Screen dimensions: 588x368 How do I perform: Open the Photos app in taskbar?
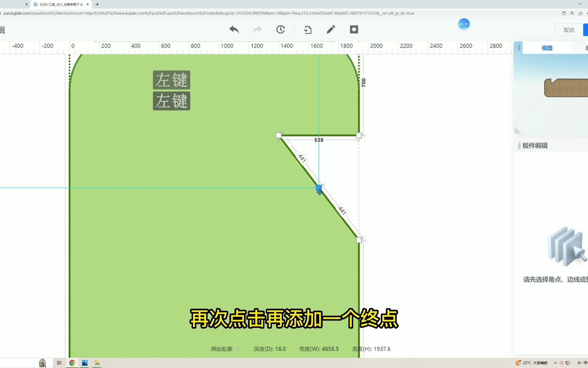(x=85, y=363)
